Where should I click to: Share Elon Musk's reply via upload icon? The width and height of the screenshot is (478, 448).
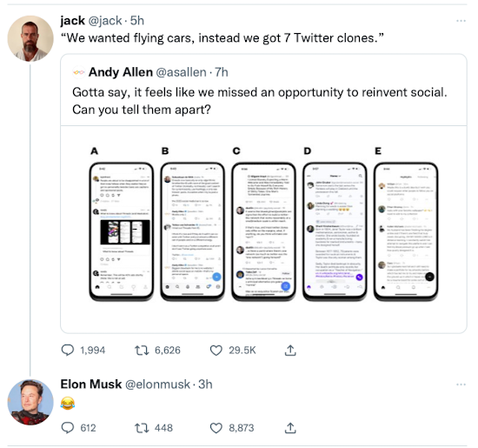click(x=290, y=428)
